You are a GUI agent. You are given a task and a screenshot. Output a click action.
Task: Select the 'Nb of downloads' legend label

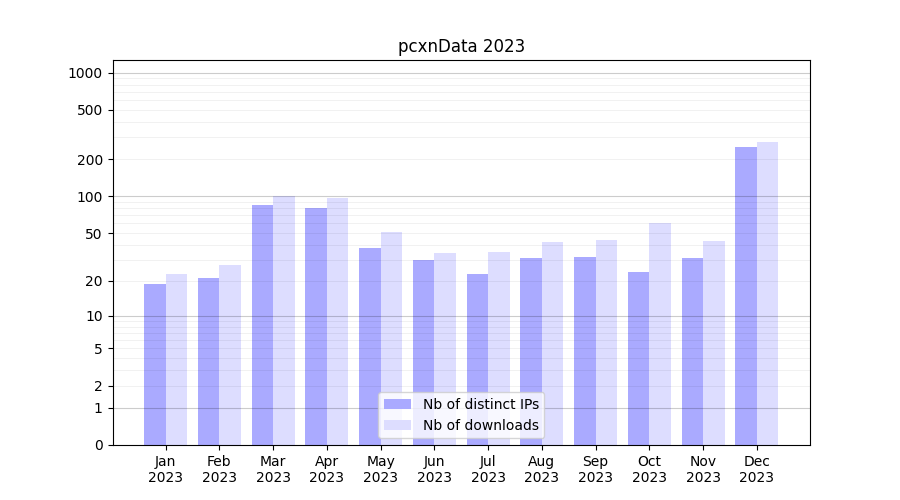[480, 425]
